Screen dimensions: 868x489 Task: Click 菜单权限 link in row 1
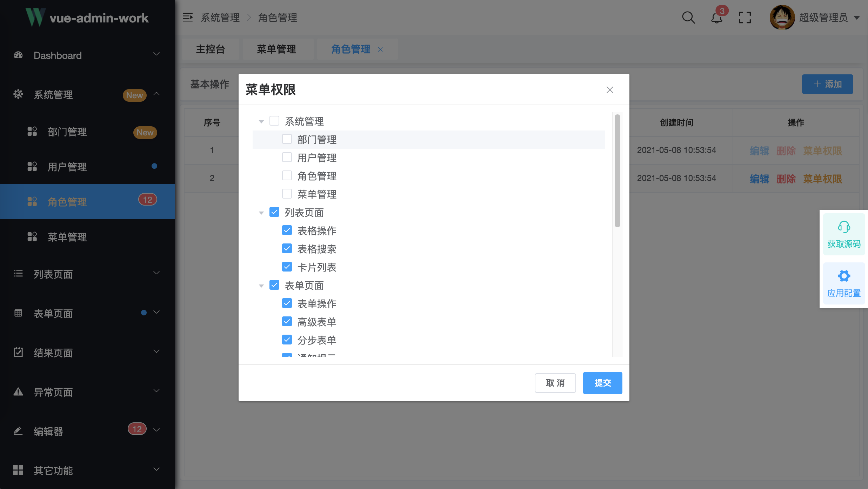click(x=822, y=151)
